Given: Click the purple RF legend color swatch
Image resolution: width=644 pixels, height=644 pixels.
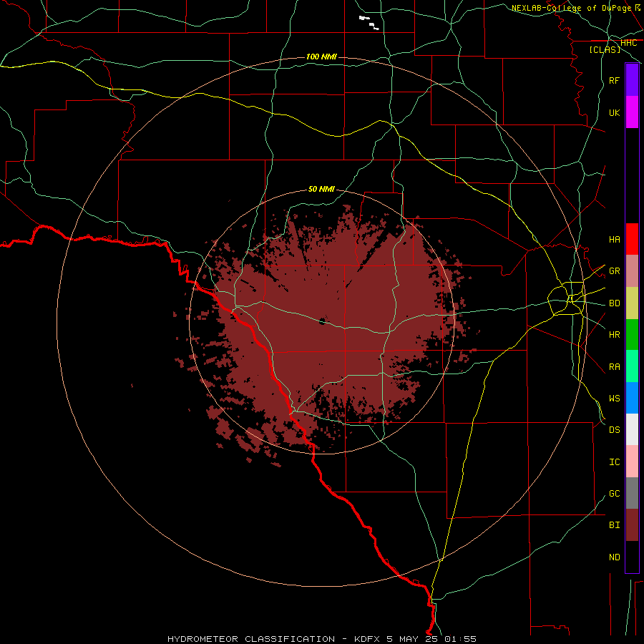Looking at the screenshot, I should click(632, 80).
